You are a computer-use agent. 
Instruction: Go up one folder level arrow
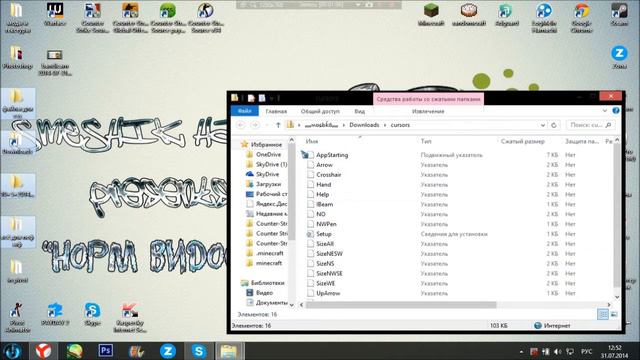278,125
